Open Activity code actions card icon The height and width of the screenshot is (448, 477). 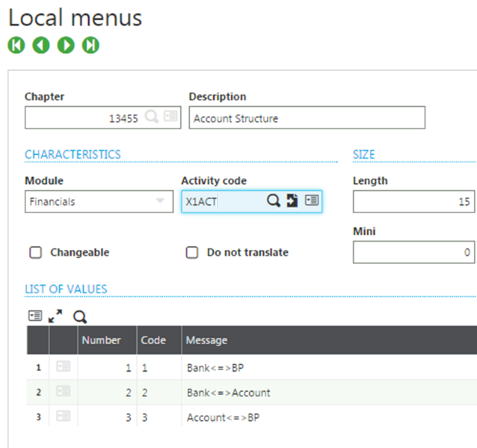point(311,201)
